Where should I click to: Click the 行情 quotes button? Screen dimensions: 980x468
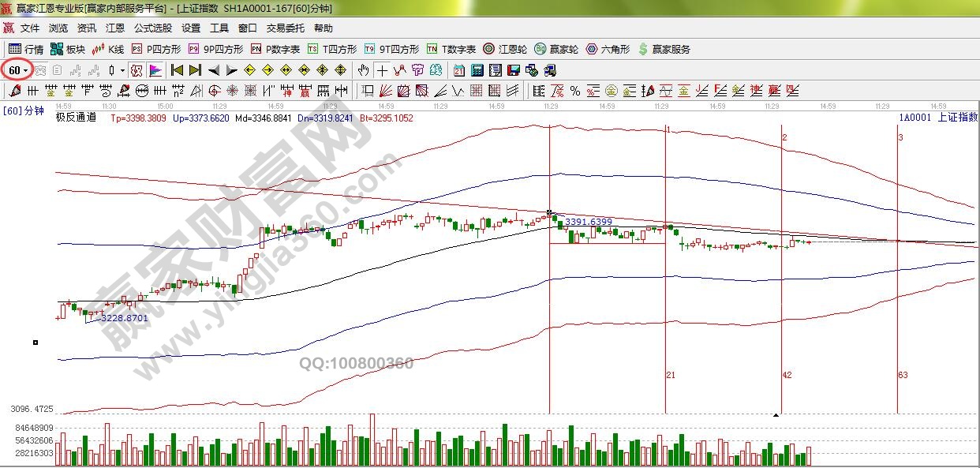25,49
